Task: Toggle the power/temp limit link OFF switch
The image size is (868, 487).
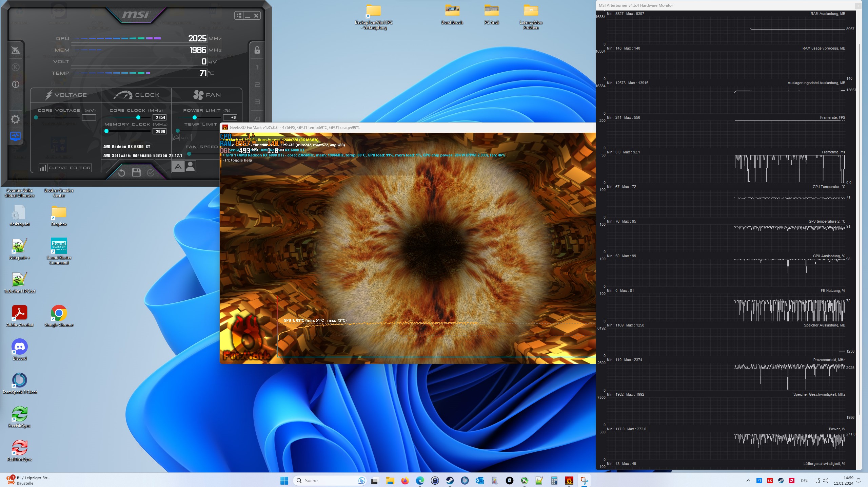Action: point(182,137)
